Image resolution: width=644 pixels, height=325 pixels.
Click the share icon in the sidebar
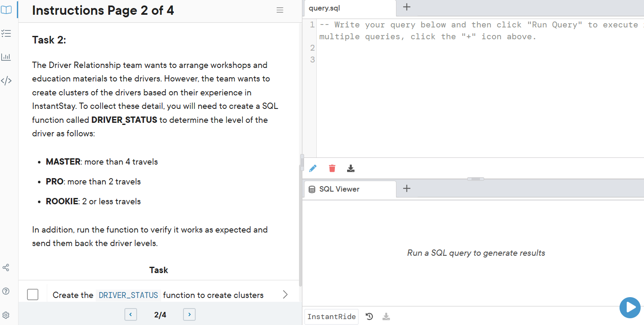[6, 267]
